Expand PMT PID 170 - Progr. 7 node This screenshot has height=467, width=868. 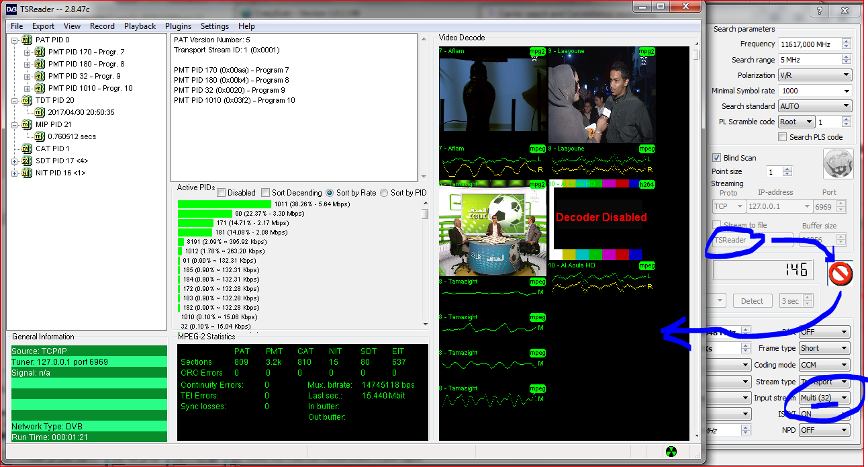point(28,52)
